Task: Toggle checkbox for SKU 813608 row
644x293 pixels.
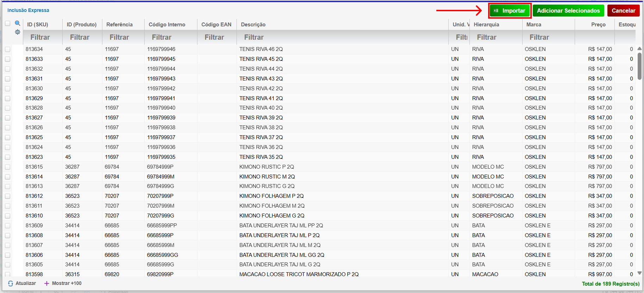Action: tap(7, 236)
